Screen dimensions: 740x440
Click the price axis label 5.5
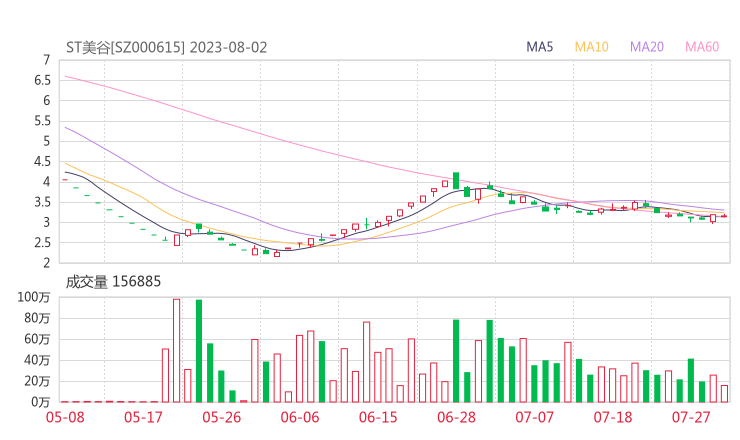pos(42,121)
